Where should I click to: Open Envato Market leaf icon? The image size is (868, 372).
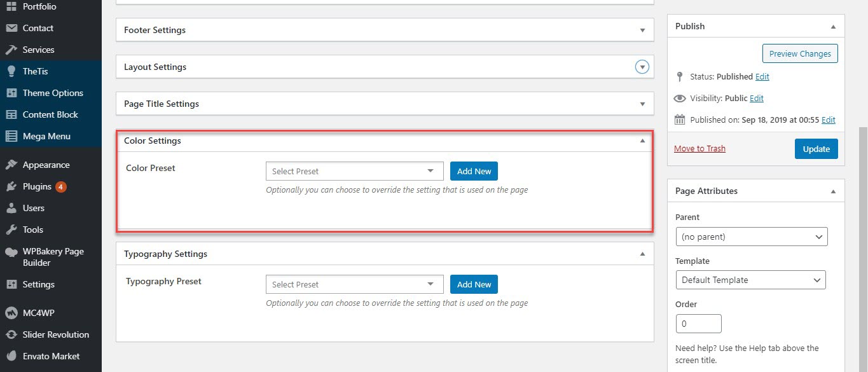click(11, 356)
